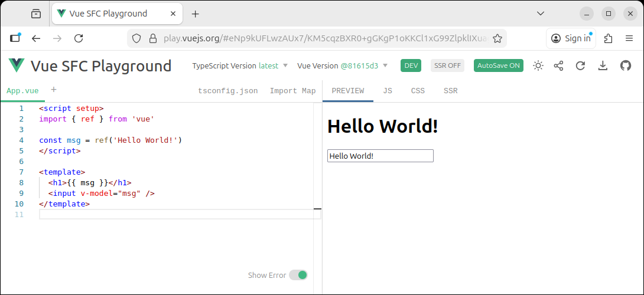Open the Firefox View icon
This screenshot has height=295, width=644.
36,14
